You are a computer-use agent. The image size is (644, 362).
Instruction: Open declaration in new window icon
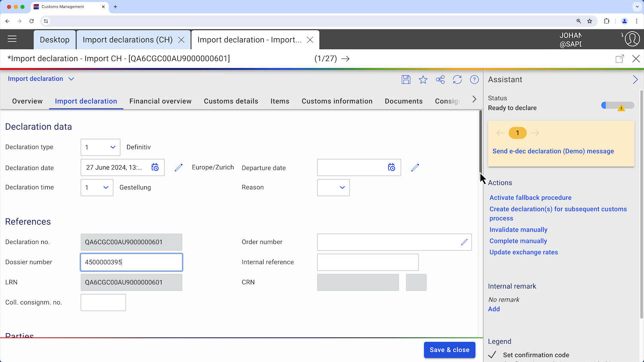click(x=620, y=59)
